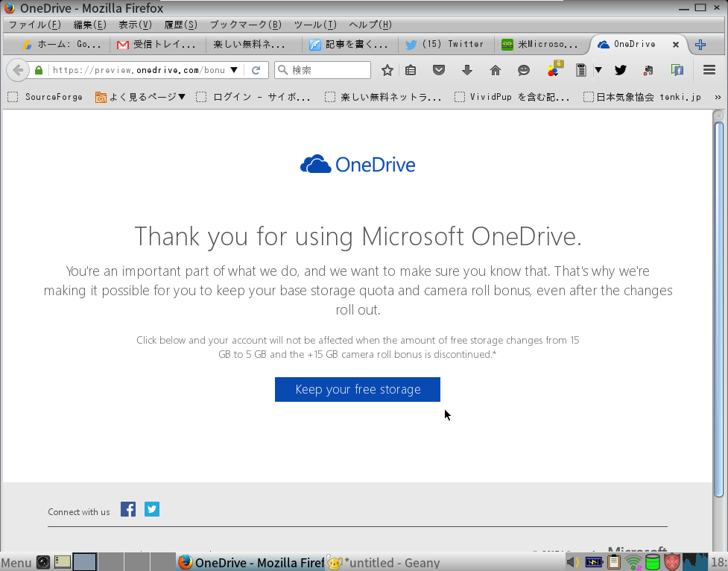Click Keep your free storage button
The height and width of the screenshot is (571, 728).
point(358,389)
